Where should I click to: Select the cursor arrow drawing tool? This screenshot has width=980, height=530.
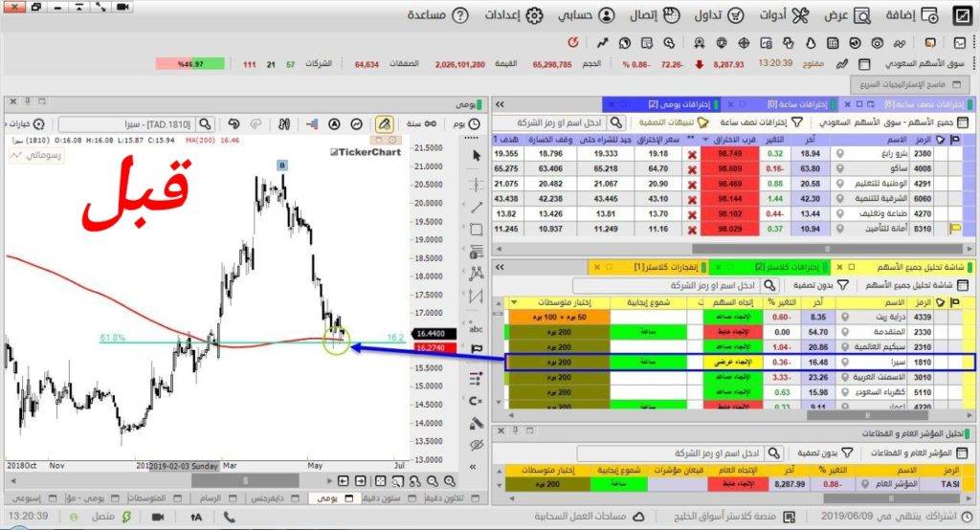477,156
